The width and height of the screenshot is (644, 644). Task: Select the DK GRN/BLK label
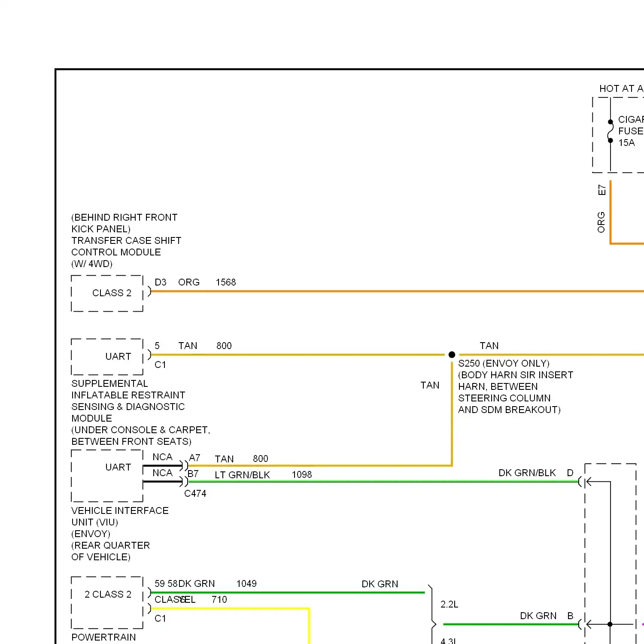click(527, 473)
